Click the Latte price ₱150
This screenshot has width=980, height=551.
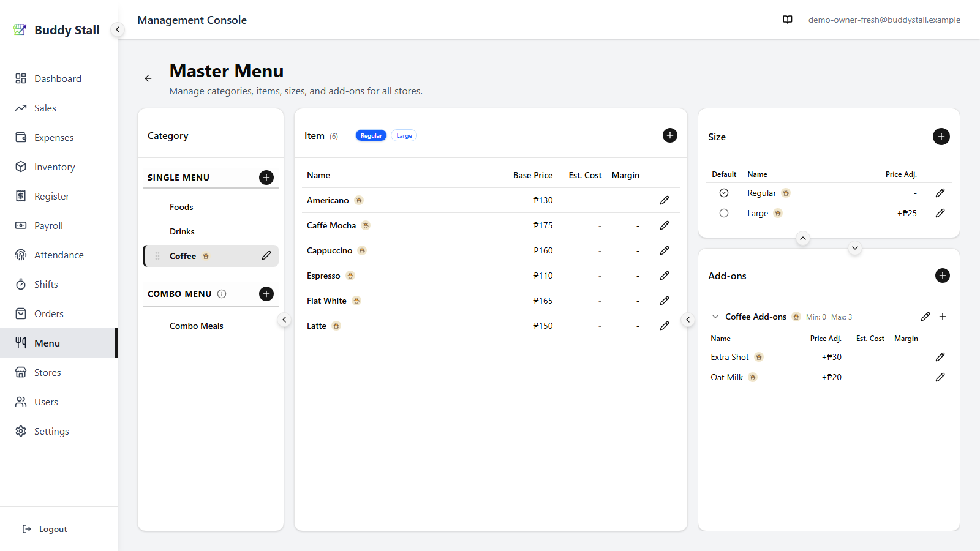coord(543,326)
